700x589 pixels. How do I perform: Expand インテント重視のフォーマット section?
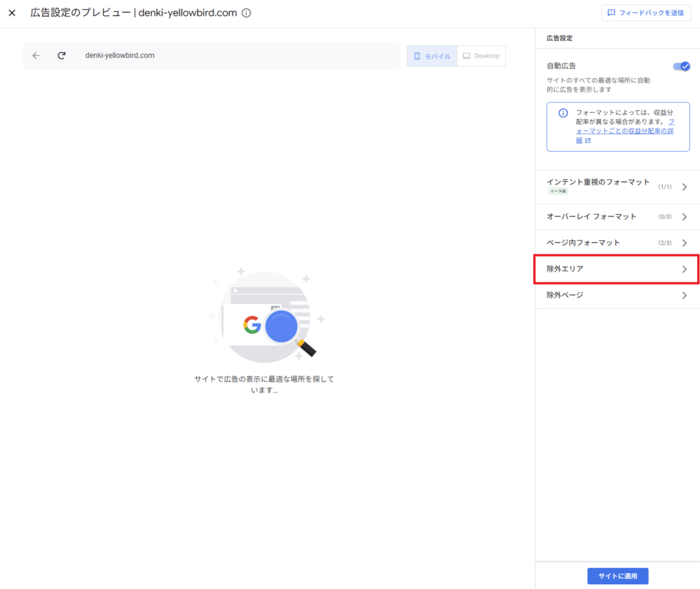pos(617,187)
